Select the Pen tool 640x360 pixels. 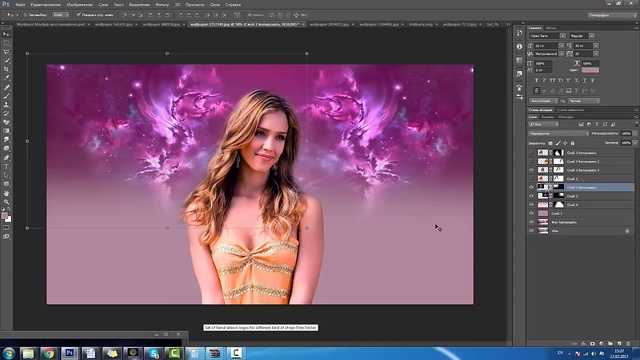pos(6,158)
